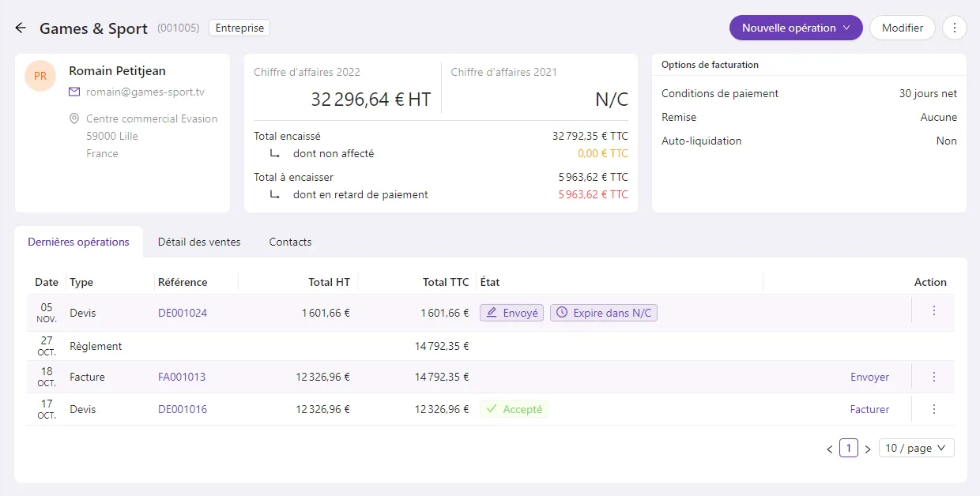
Task: Click the pencil icon in Envoyé badge
Action: click(x=492, y=313)
